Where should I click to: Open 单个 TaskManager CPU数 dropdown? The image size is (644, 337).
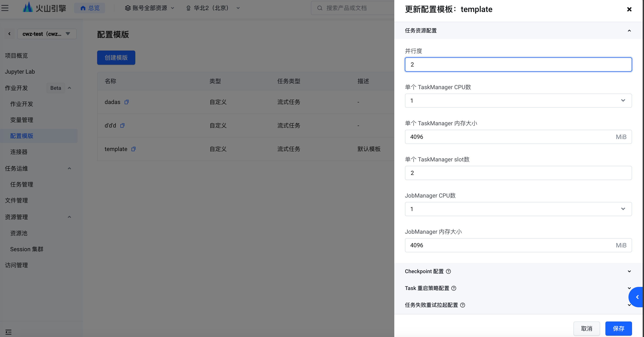point(518,100)
